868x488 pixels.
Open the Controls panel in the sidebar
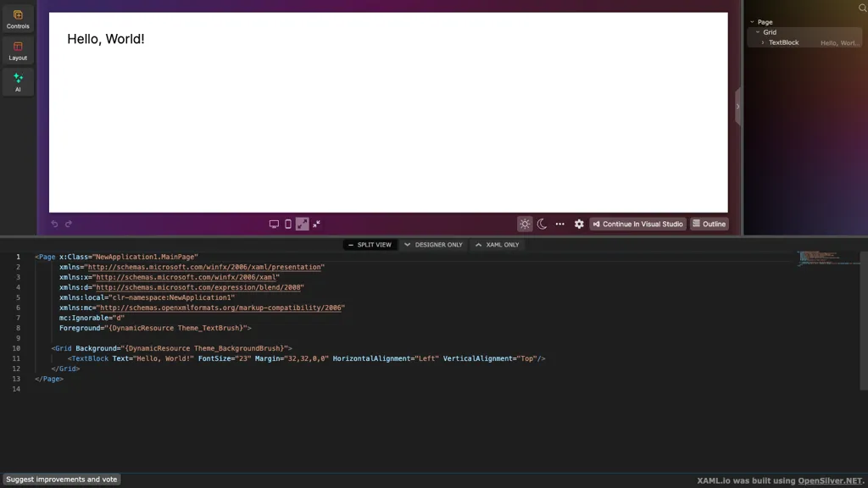pos(18,19)
